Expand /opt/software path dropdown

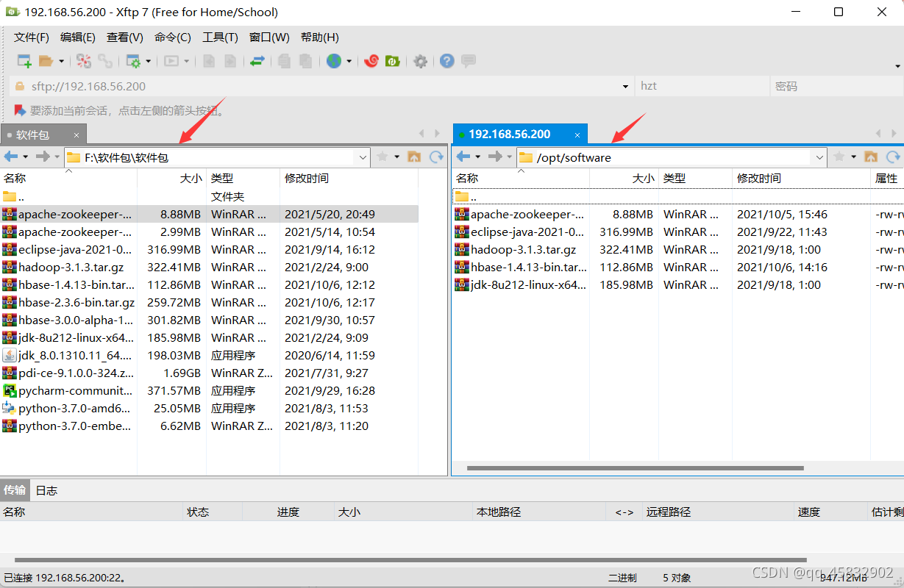[x=820, y=157]
